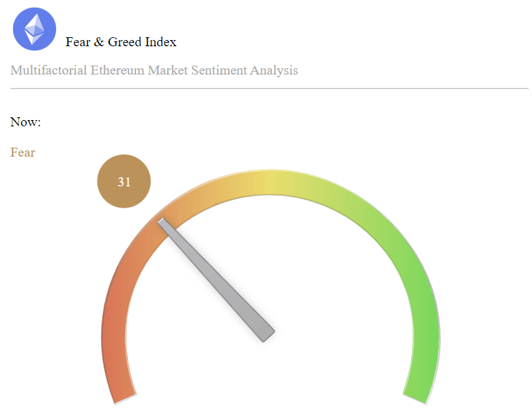
Task: Click the Ethereum logo icon
Action: pos(35,29)
